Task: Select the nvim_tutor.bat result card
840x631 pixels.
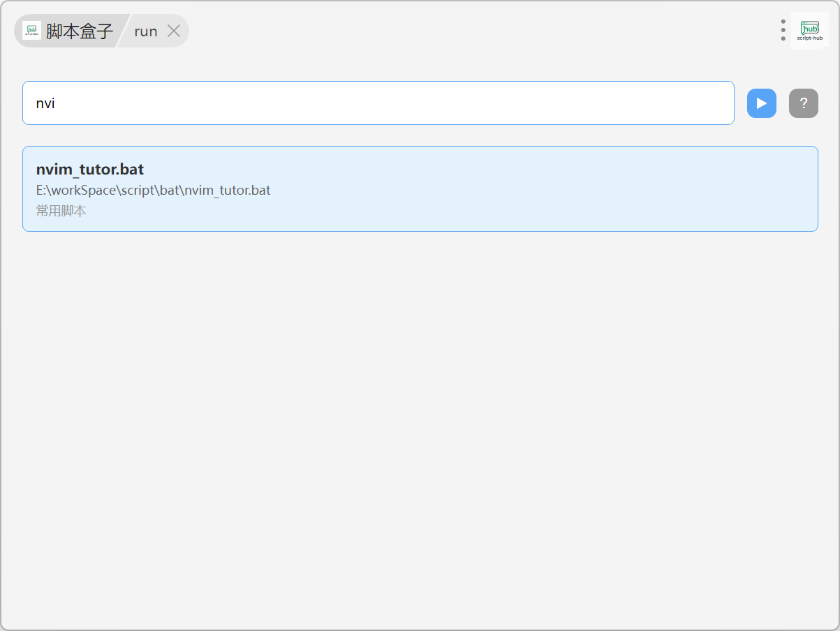Action: [x=419, y=188]
